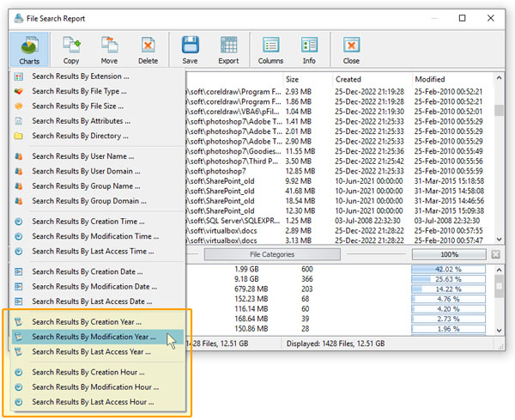Select the SQL Server SQLEXPR row

coord(338,221)
